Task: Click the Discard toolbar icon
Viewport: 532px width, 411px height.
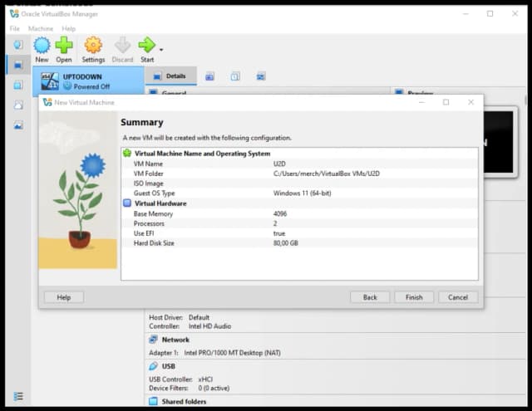Action: [122, 45]
